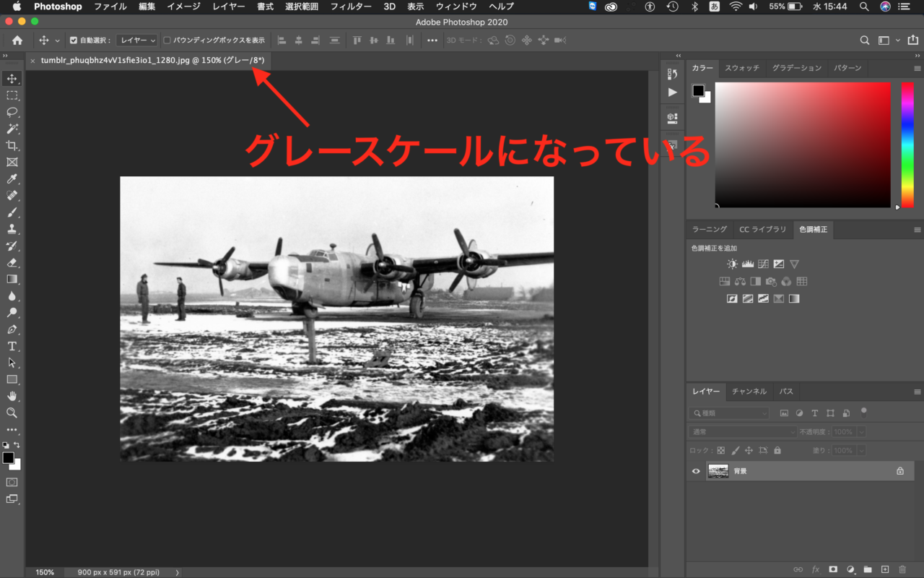924x578 pixels.
Task: Switch to the グラデーション tab
Action: (x=797, y=68)
